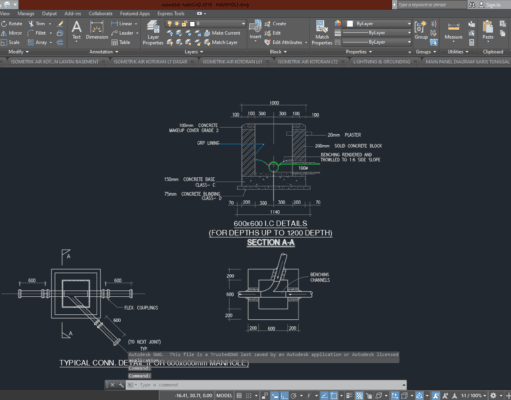Click the Copy Clip icon in Clipboard

point(502,33)
